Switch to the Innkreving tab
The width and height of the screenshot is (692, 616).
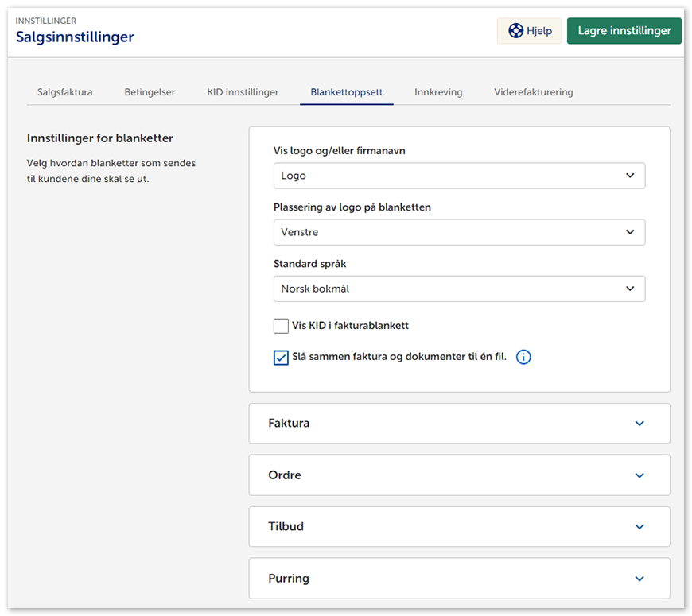pos(438,92)
